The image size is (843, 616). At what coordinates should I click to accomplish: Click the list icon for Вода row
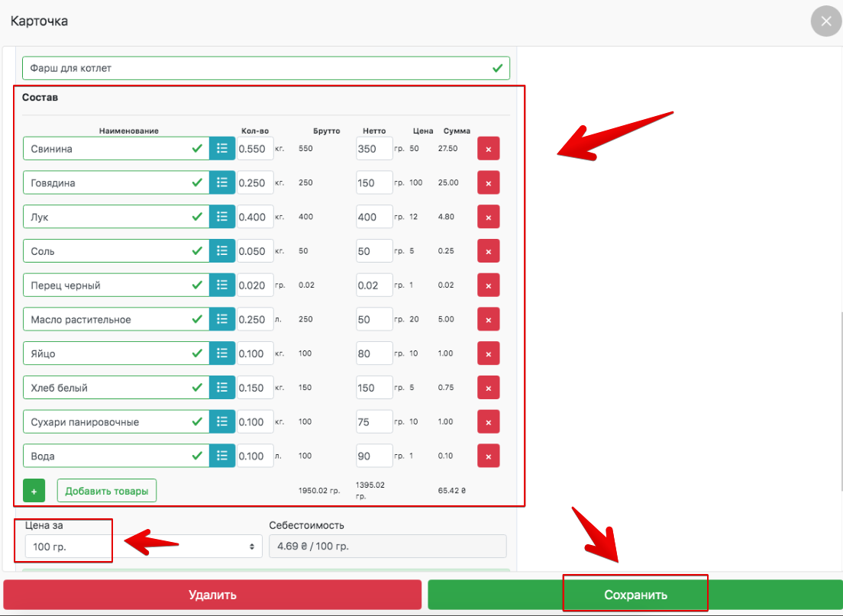(222, 456)
